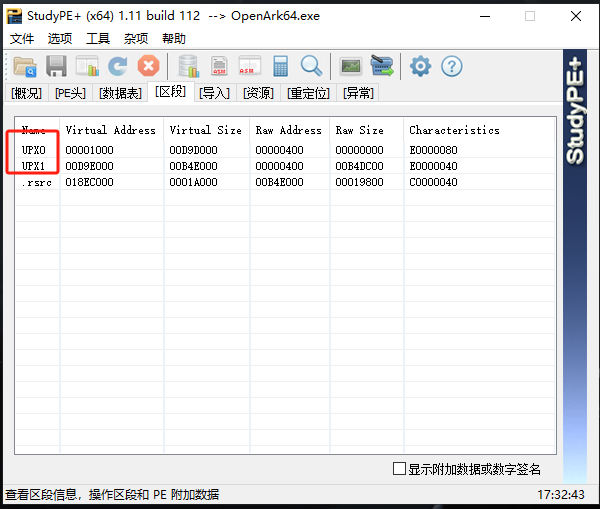
Task: Click virtual size 00D9D000
Action: [x=194, y=150]
